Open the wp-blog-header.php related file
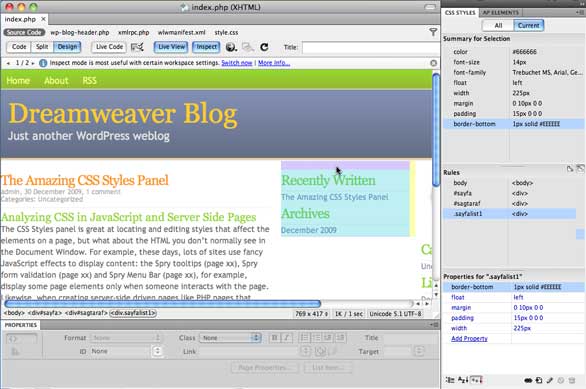The image size is (586, 389). pyautogui.click(x=80, y=33)
